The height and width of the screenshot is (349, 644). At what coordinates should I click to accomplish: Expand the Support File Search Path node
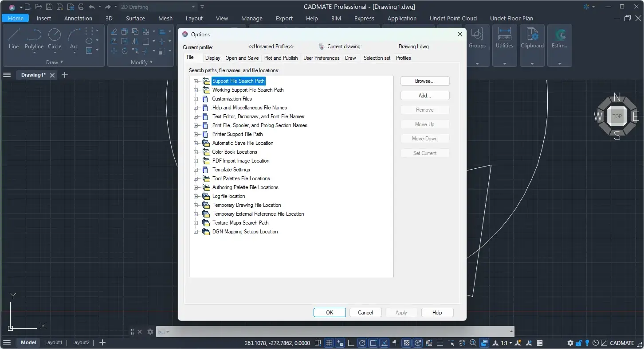pyautogui.click(x=196, y=81)
